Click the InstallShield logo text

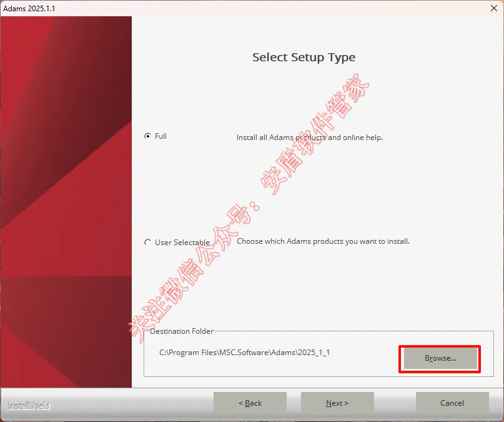coord(29,406)
